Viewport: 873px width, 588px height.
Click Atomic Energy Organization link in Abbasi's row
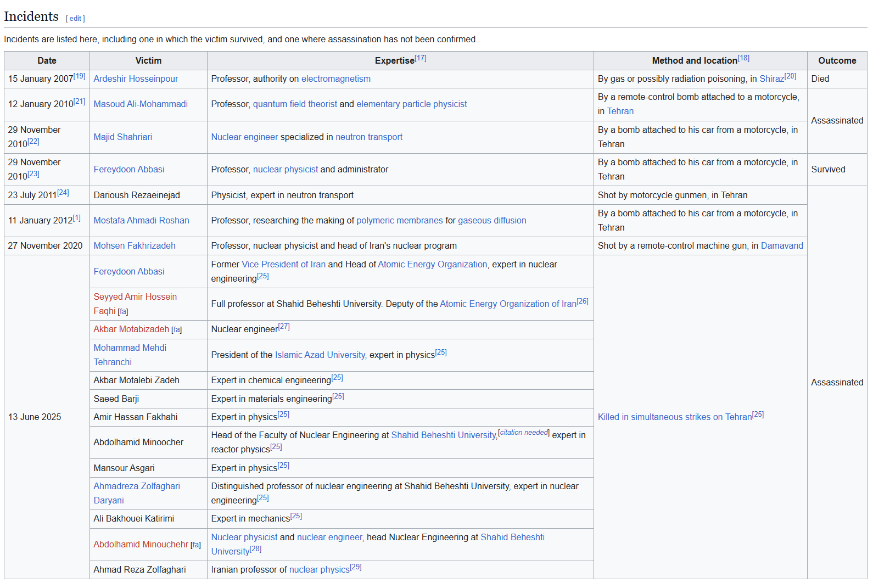(433, 265)
